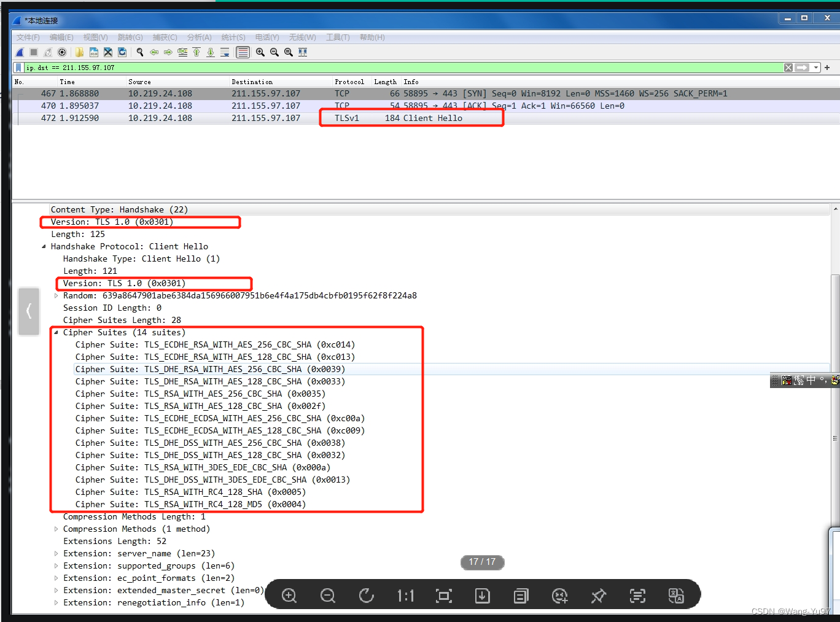Collapse the Handshake Protocol: Client Hello node
The image size is (840, 622).
click(44, 247)
